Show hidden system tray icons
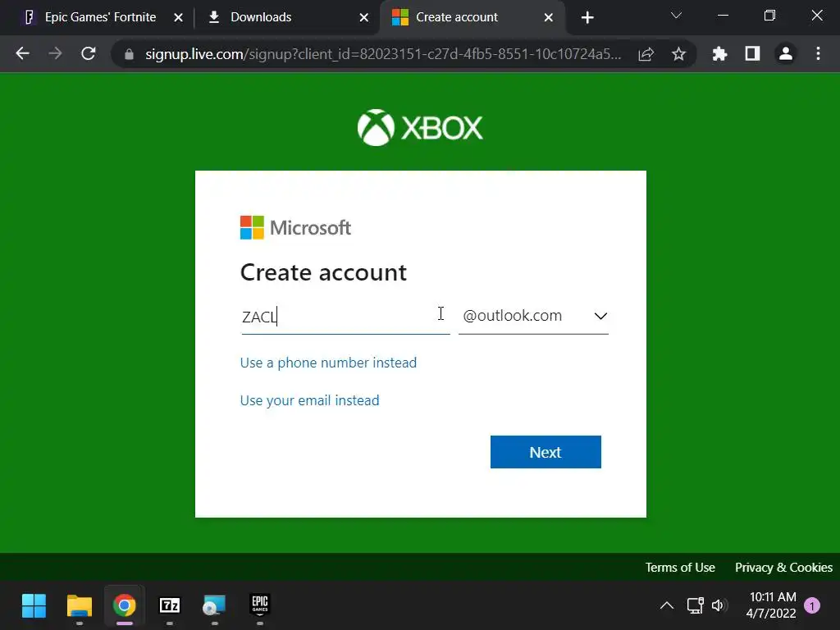 pos(666,606)
